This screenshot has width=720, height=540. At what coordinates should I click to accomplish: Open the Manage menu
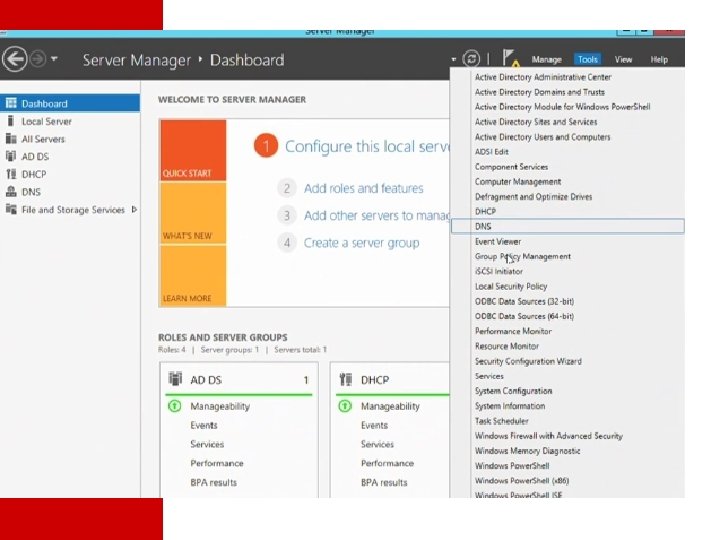(x=546, y=60)
